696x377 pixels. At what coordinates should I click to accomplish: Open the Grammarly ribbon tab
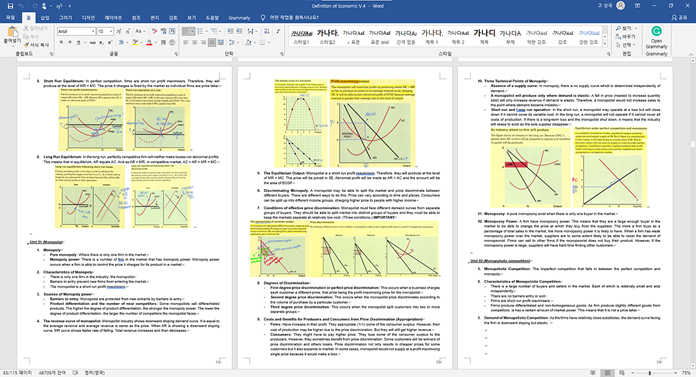coord(239,18)
